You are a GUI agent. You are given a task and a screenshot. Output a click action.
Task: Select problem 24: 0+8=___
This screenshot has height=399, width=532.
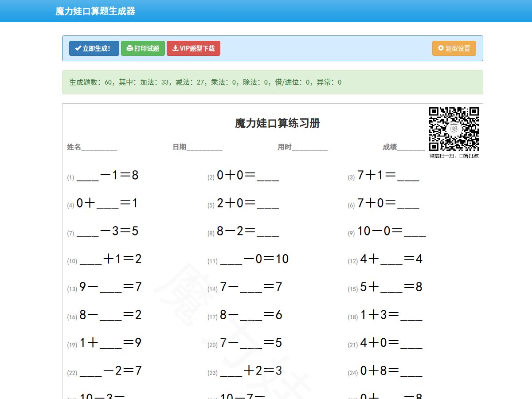(x=385, y=371)
